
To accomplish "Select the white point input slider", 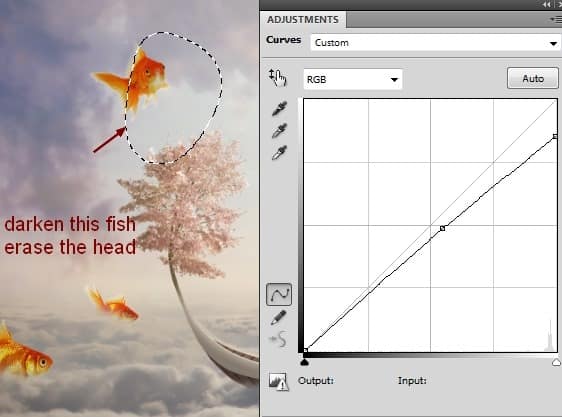I will click(557, 362).
